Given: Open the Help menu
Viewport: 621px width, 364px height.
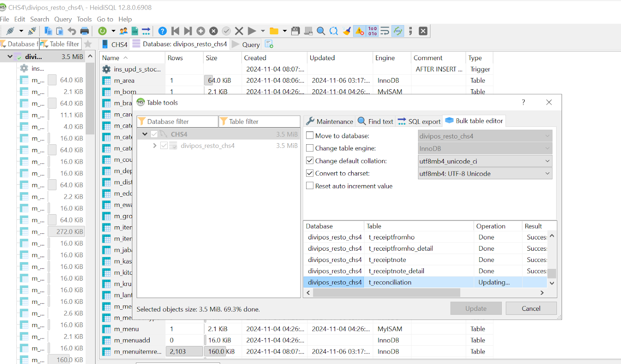Looking at the screenshot, I should [125, 19].
